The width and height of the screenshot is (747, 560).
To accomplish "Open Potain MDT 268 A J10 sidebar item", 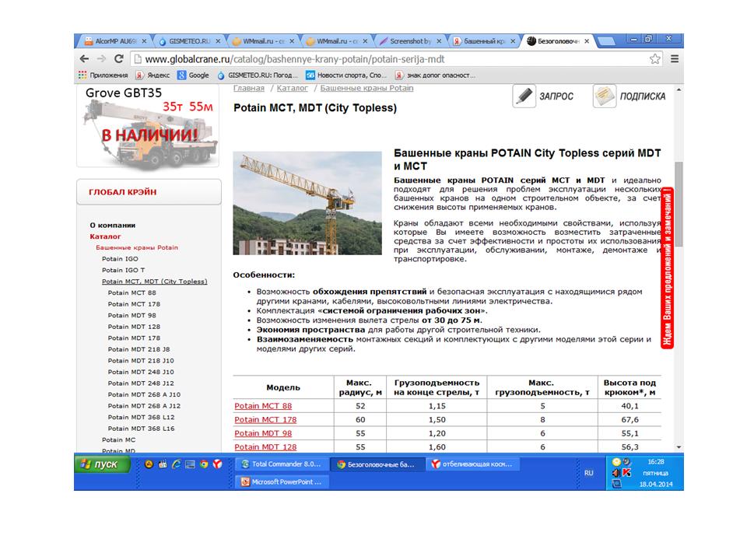I will (144, 394).
